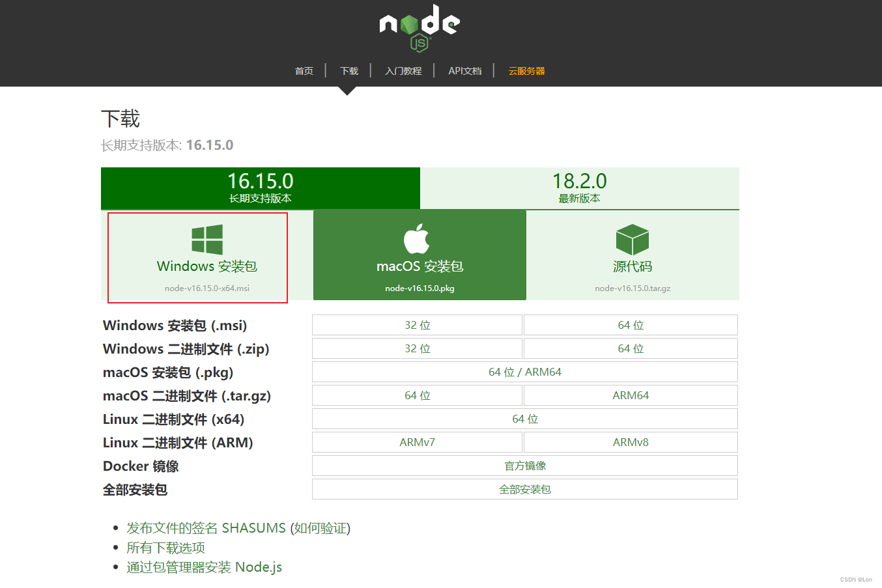This screenshot has height=588, width=882.
Task: Choose ARMv8 Linux binary
Action: (x=631, y=442)
